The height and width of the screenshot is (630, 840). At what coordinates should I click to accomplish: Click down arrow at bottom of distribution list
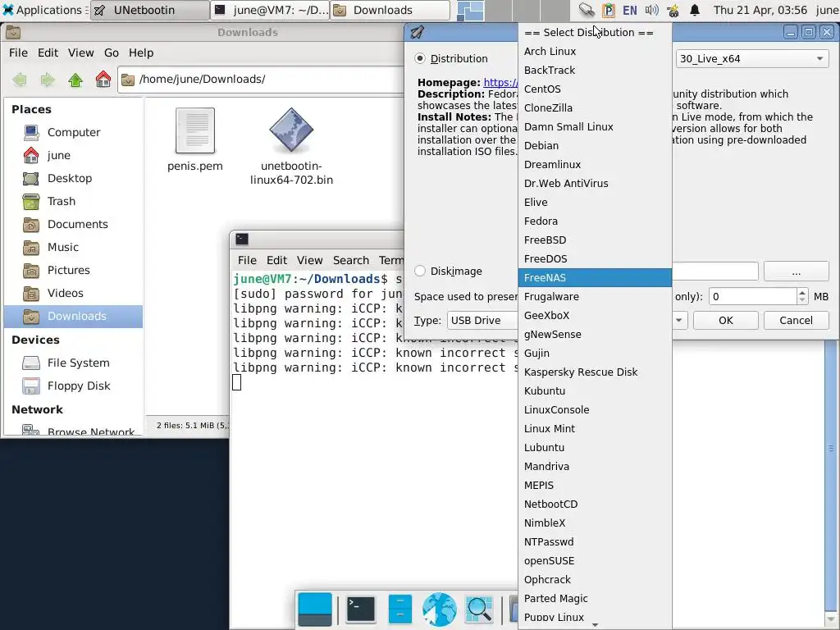[595, 625]
